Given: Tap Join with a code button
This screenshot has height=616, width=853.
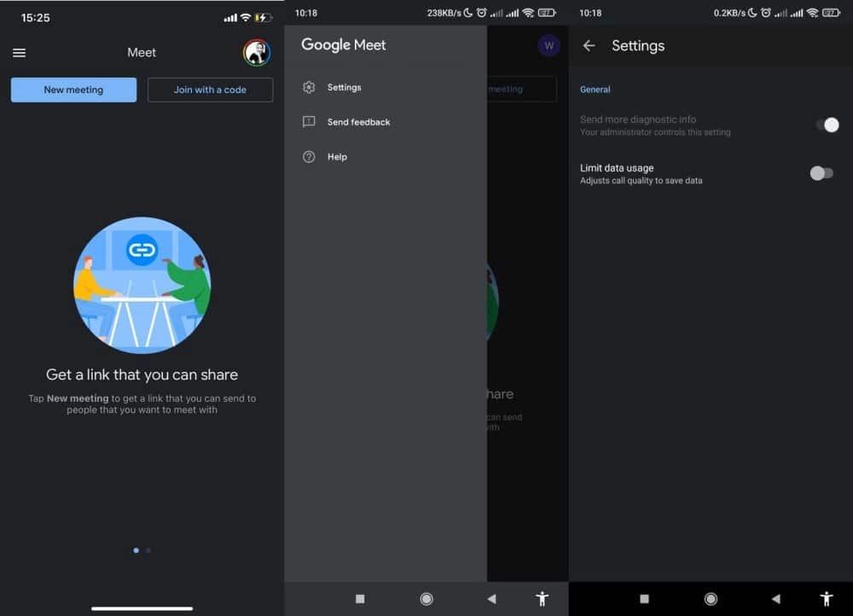Looking at the screenshot, I should 210,90.
